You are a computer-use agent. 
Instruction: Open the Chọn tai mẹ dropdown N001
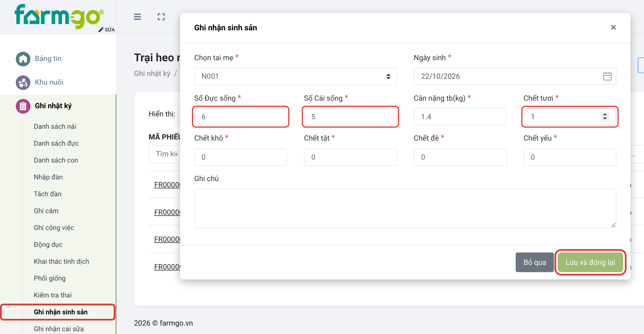(295, 76)
